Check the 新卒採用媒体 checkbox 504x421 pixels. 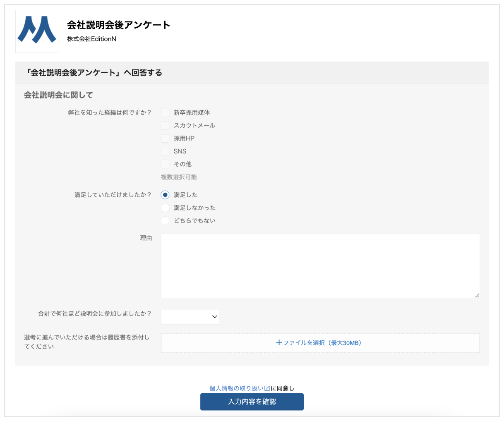pos(165,112)
